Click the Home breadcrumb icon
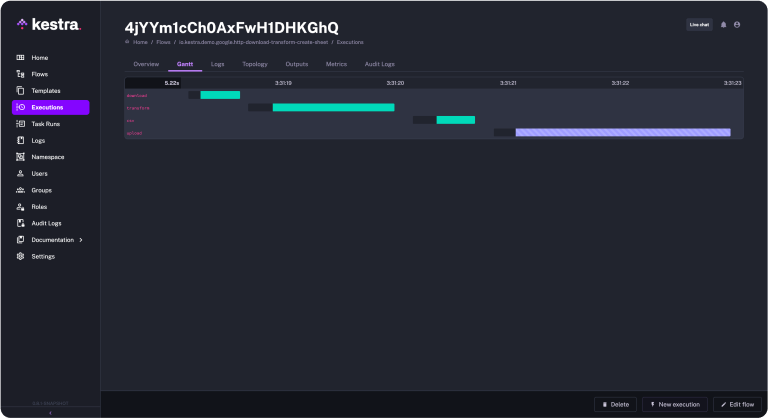This screenshot has width=768, height=418. click(x=128, y=42)
